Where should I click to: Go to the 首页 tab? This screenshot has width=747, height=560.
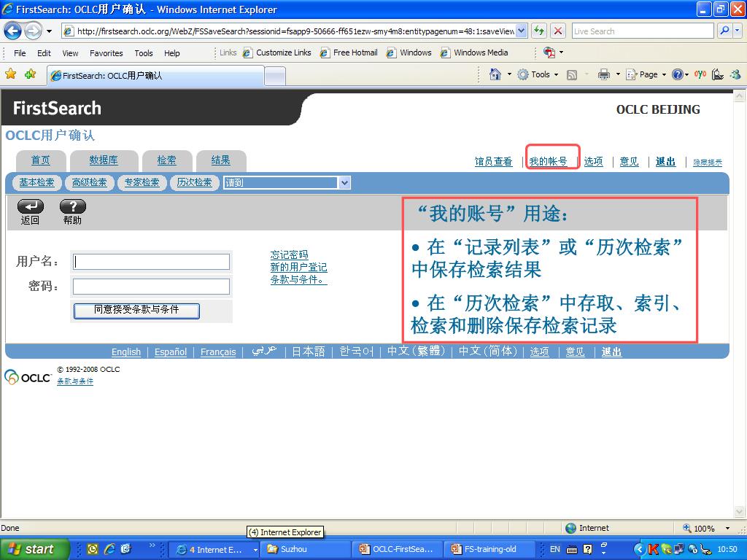click(x=41, y=160)
